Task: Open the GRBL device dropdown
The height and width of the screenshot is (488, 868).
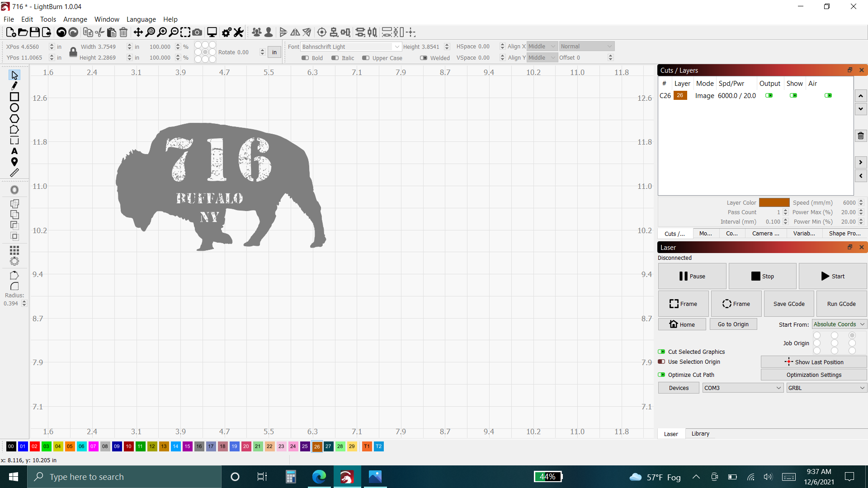Action: (826, 388)
